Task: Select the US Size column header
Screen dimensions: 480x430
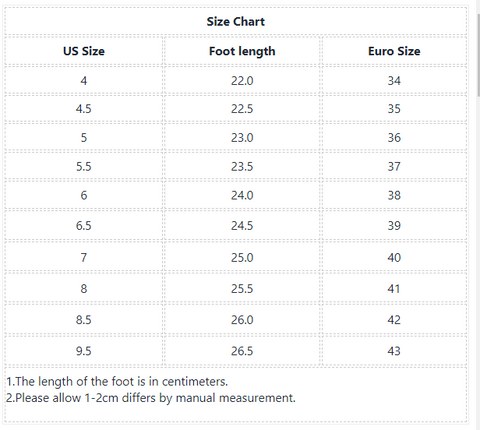Action: click(84, 51)
